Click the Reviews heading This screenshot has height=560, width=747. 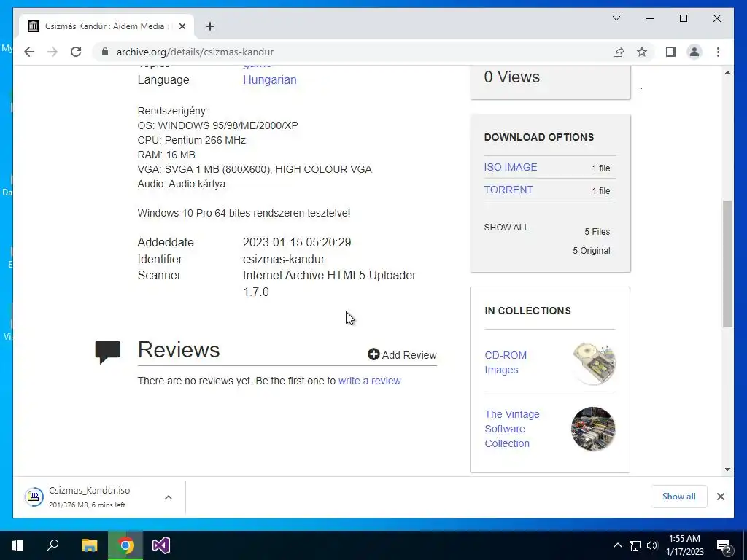click(x=179, y=349)
